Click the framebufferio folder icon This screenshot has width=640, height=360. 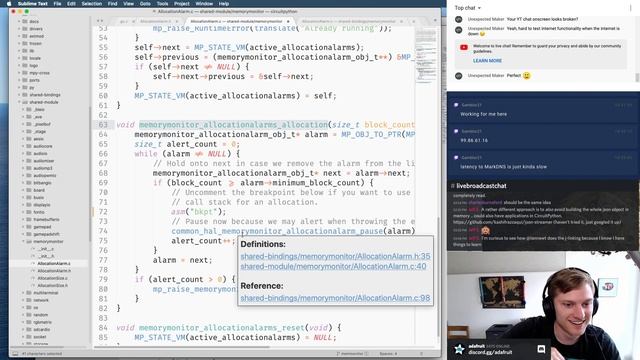(29, 220)
